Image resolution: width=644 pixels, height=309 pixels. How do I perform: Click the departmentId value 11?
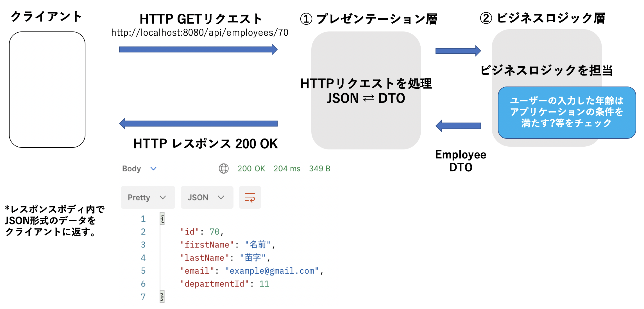265,284
